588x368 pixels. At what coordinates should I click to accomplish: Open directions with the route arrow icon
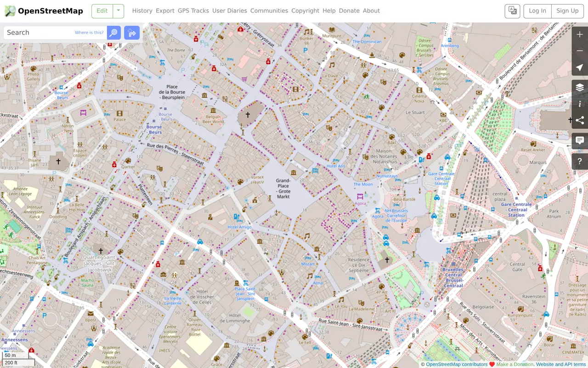coord(132,33)
